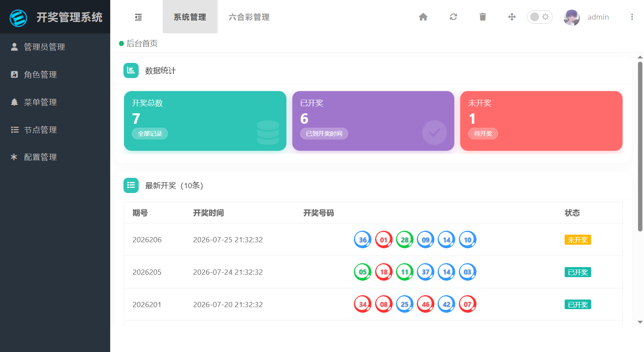Open 管理员管理 in the sidebar
Viewport: 644px width, 352px height.
pyautogui.click(x=55, y=47)
